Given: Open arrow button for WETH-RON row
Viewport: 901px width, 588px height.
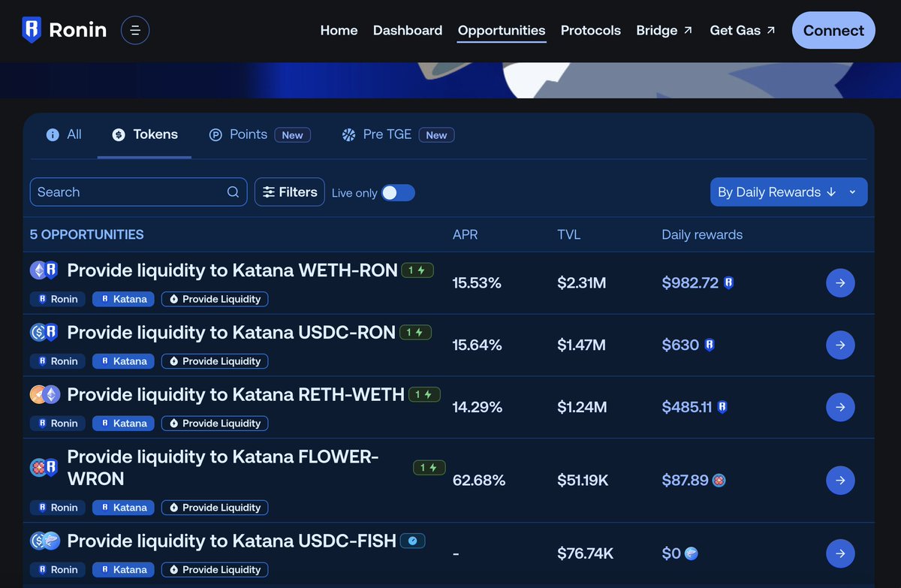Looking at the screenshot, I should [840, 282].
